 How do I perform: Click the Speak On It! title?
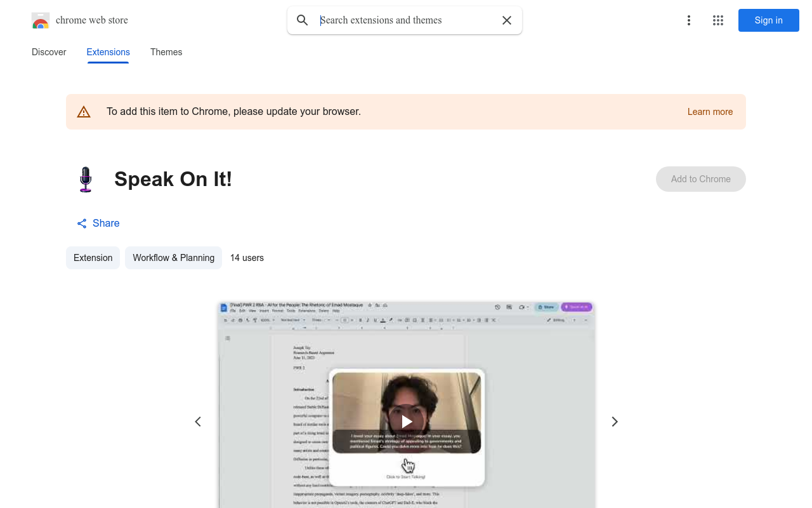point(173,179)
